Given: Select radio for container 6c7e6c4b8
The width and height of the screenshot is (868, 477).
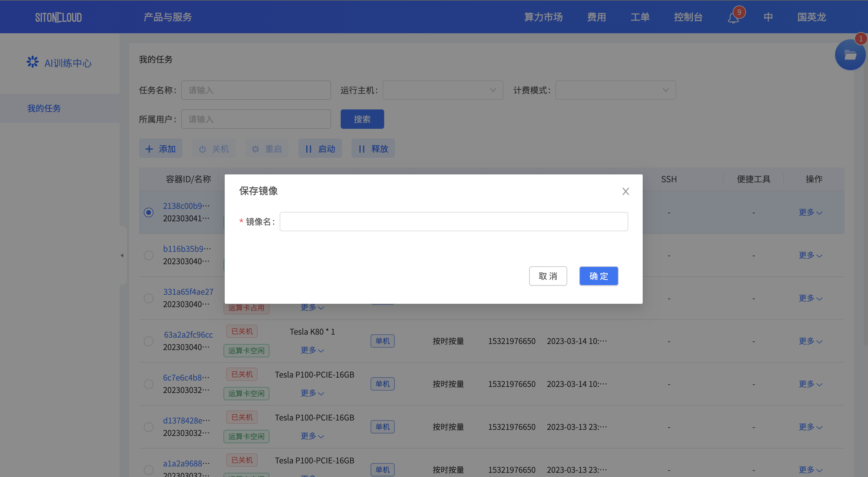Looking at the screenshot, I should point(148,384).
